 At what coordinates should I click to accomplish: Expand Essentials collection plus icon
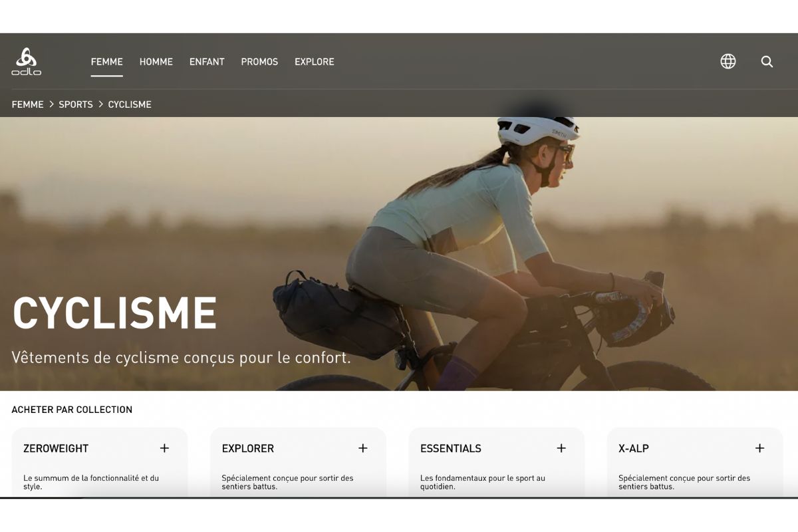[x=561, y=448]
